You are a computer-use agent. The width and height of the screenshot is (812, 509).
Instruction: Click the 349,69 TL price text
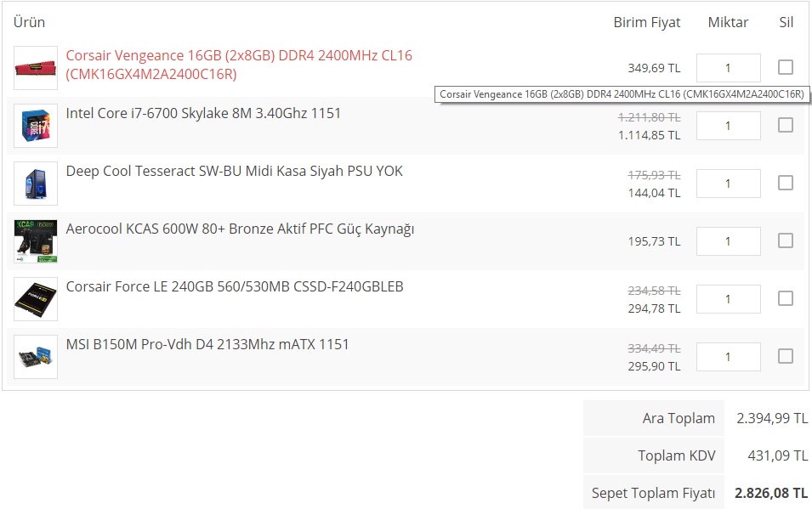click(x=654, y=68)
